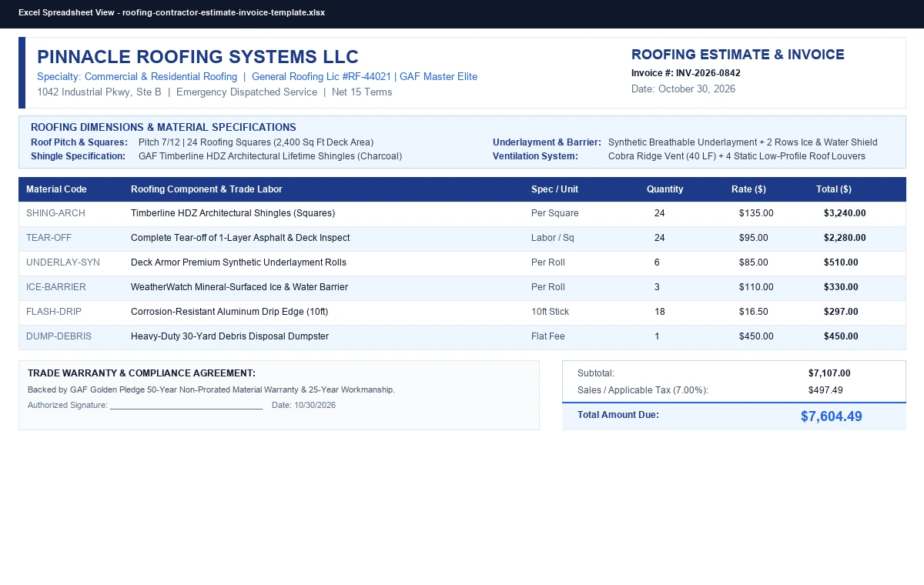Screen dimensions: 924x585
Task: Select the ROOFING ESTIMATE & INVOICE heading
Action: 738,55
